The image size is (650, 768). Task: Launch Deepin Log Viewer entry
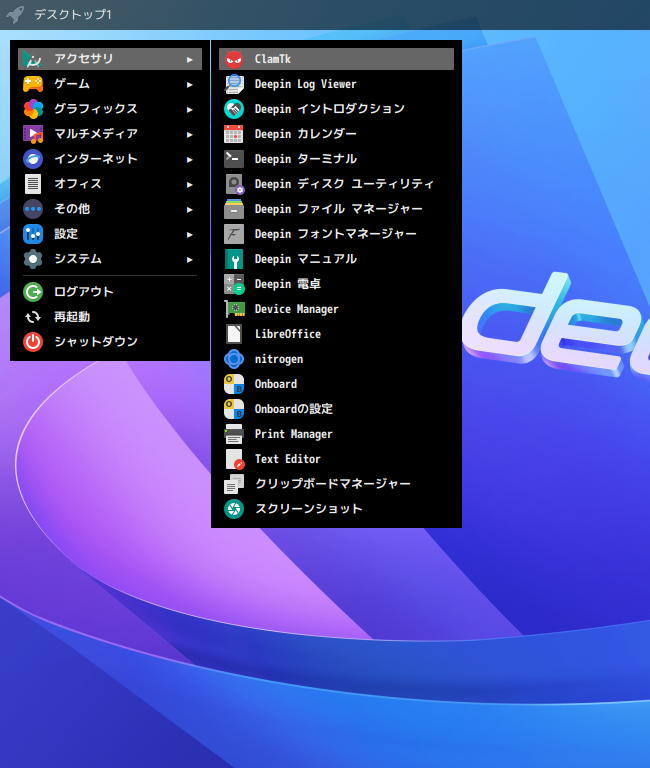pyautogui.click(x=336, y=84)
